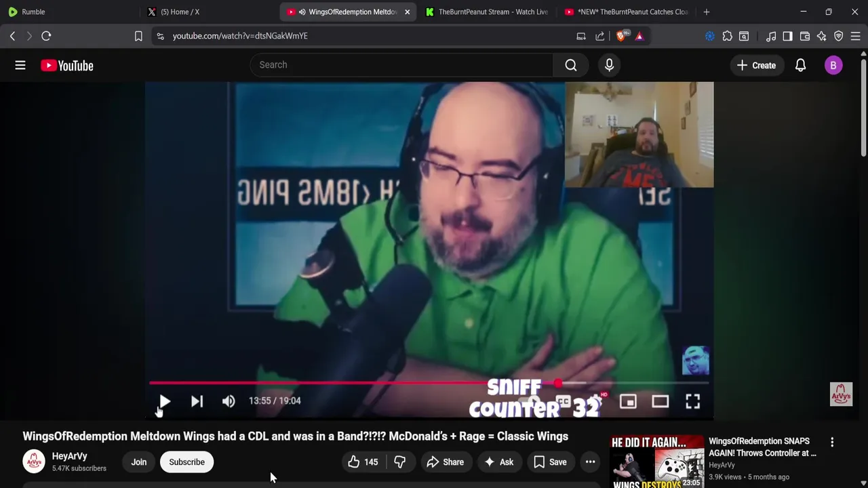
Task: Open the HeyArVy channel name link
Action: [70, 456]
